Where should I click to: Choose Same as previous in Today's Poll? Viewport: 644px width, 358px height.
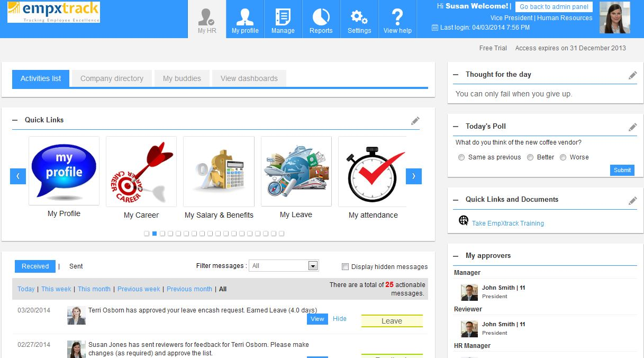[x=461, y=157]
